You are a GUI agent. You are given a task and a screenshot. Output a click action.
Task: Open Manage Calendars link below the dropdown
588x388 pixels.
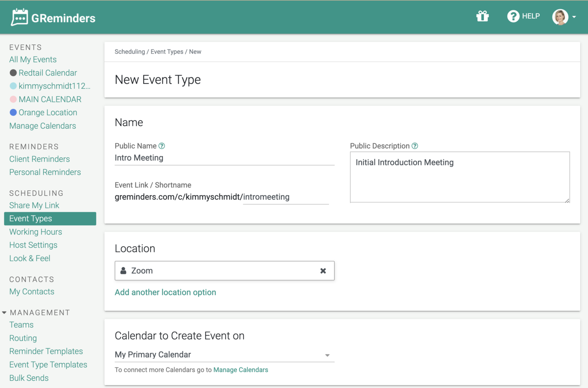(x=241, y=370)
